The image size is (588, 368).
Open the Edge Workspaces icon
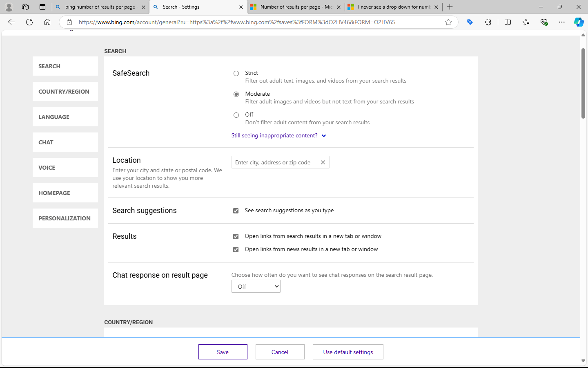(x=25, y=7)
